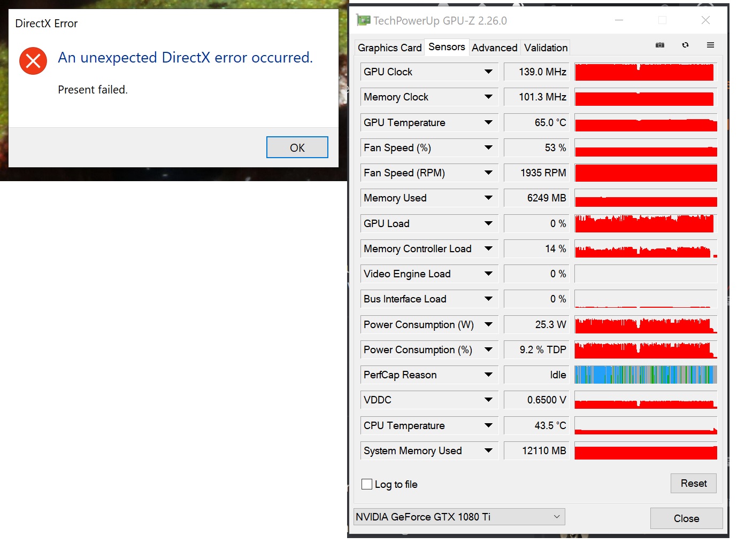
Task: Click the GPU-Z refresh icon
Action: [685, 45]
